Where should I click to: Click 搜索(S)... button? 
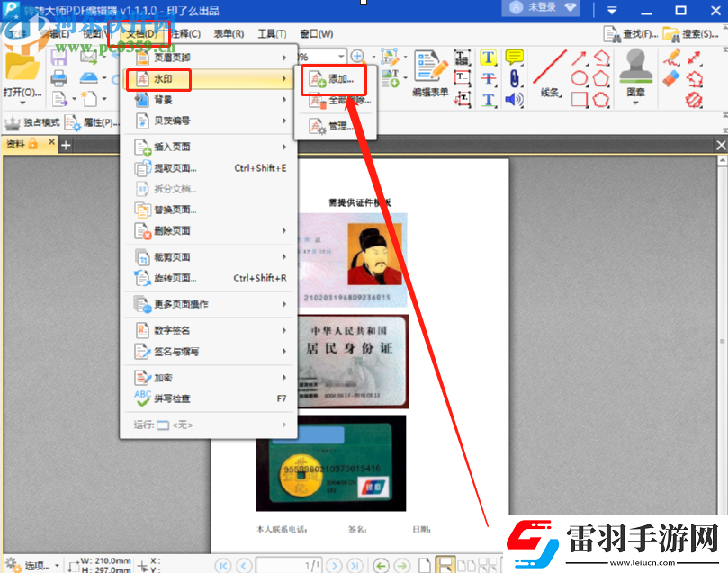click(690, 34)
